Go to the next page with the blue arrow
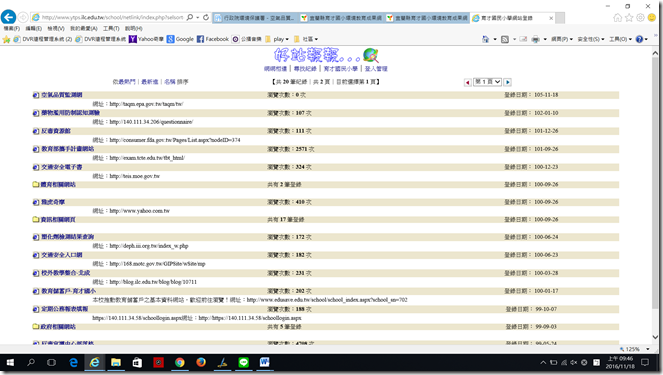 [x=508, y=82]
